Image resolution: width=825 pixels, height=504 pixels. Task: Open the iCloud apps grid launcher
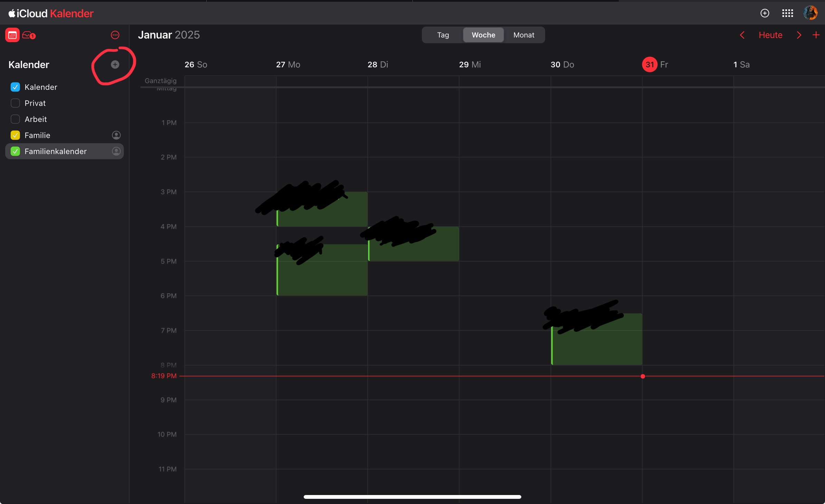787,13
